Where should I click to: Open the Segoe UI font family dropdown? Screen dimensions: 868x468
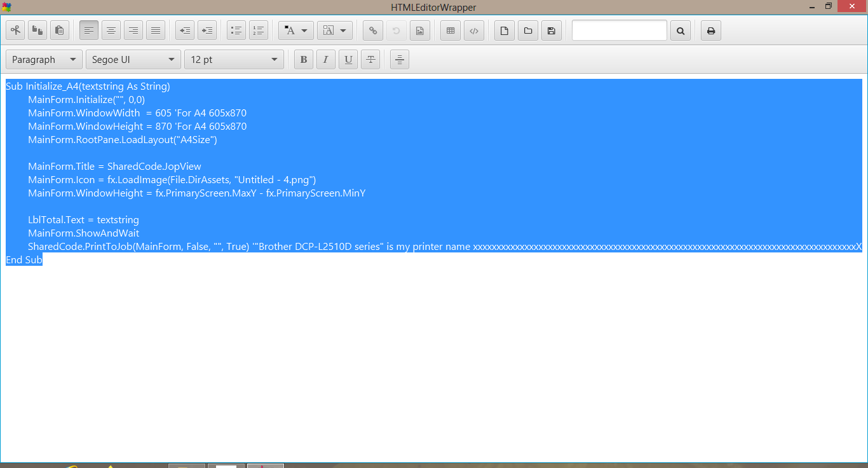(133, 60)
